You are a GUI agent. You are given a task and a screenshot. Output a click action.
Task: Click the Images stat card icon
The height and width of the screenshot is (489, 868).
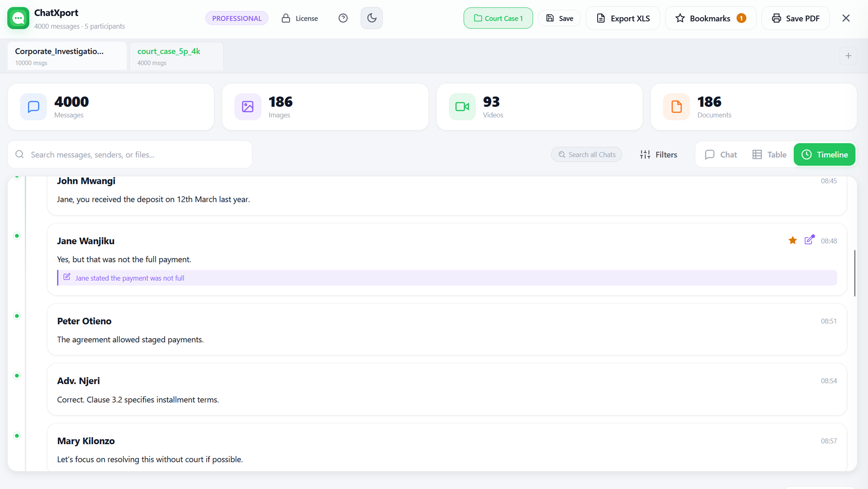tap(247, 106)
